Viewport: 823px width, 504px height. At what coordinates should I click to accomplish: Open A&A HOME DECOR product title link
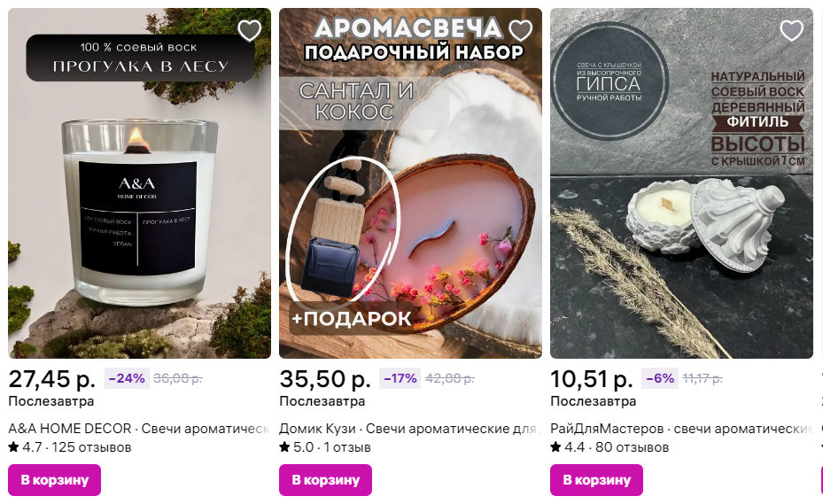coord(139,429)
